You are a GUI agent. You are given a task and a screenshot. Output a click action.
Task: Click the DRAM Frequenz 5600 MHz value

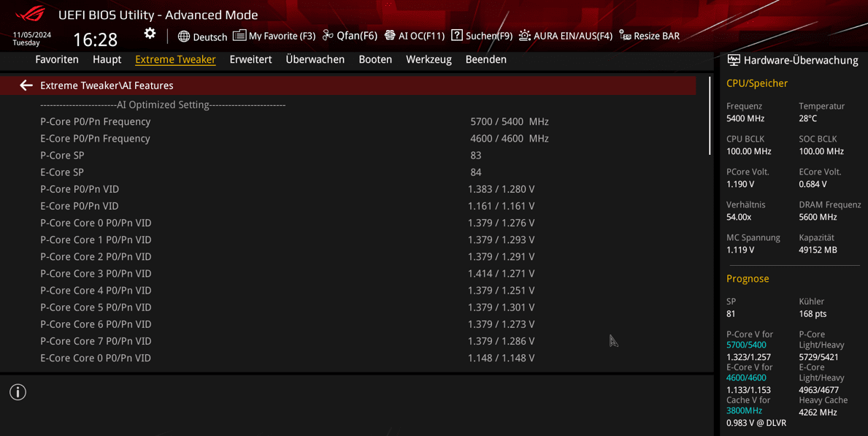coord(818,217)
